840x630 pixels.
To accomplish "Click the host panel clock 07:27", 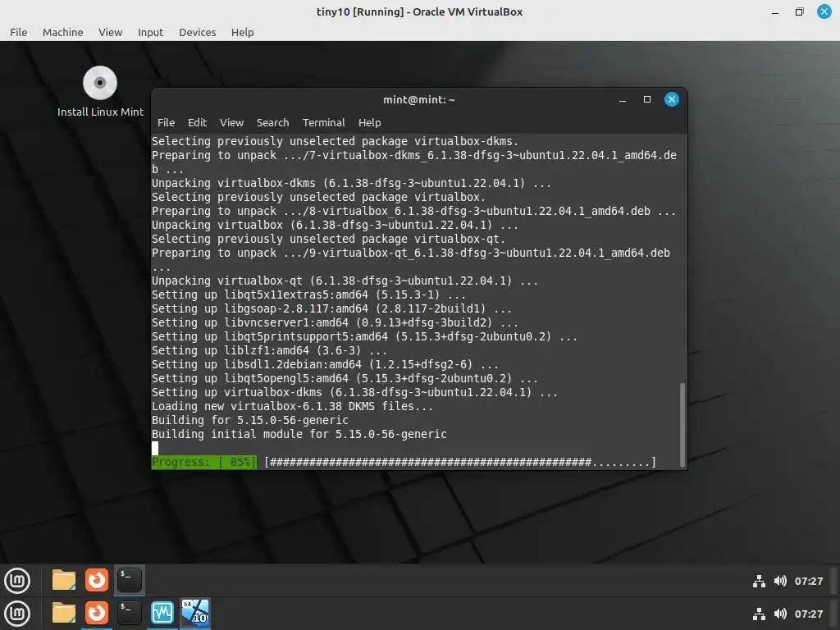I will (x=808, y=614).
